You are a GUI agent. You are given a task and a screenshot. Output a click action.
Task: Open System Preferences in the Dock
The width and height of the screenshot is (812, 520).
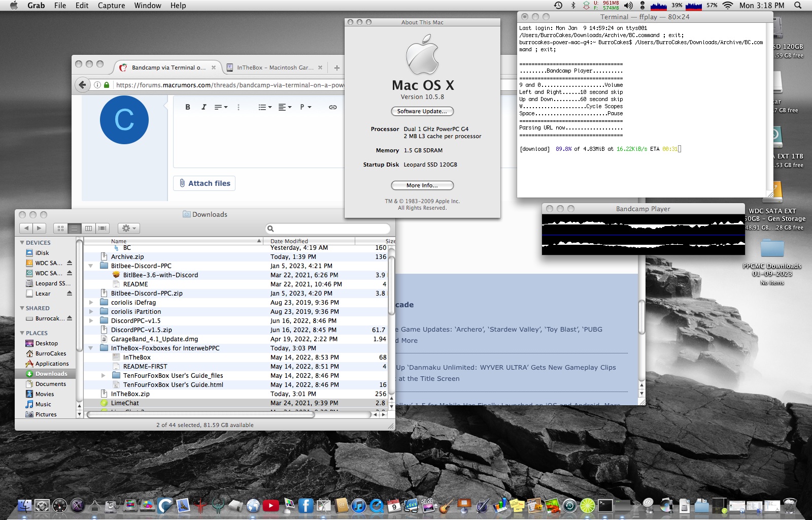click(x=42, y=505)
